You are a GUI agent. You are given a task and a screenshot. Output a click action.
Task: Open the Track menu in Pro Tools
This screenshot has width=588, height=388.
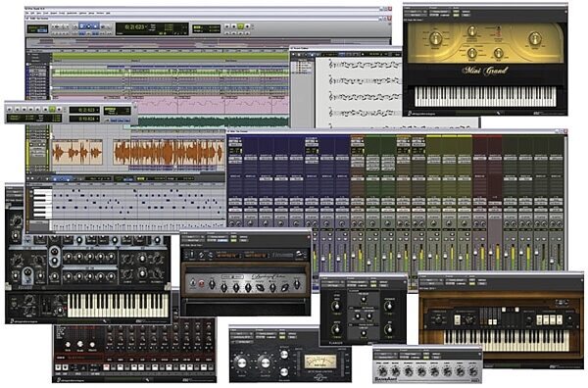(x=46, y=13)
